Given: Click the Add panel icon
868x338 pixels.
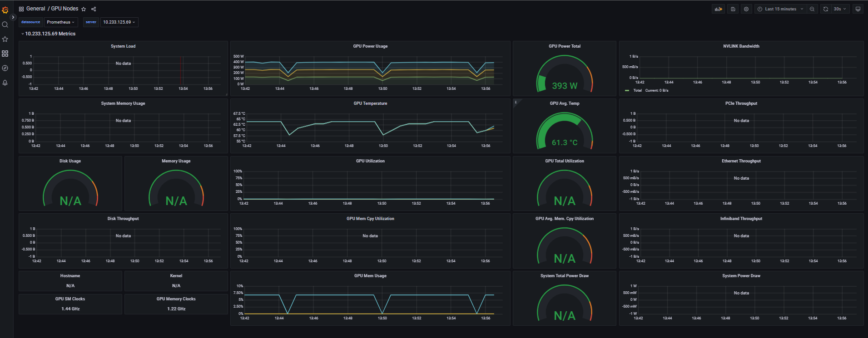Looking at the screenshot, I should tap(718, 9).
